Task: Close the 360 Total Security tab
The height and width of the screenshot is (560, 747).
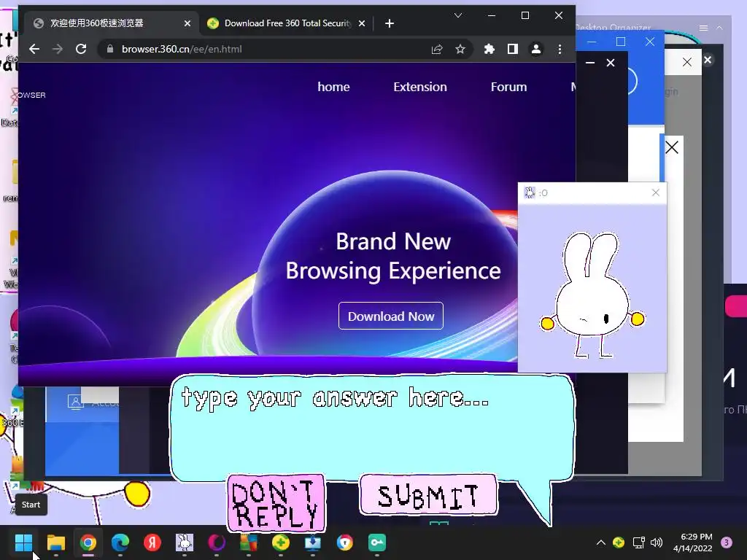Action: coord(362,23)
